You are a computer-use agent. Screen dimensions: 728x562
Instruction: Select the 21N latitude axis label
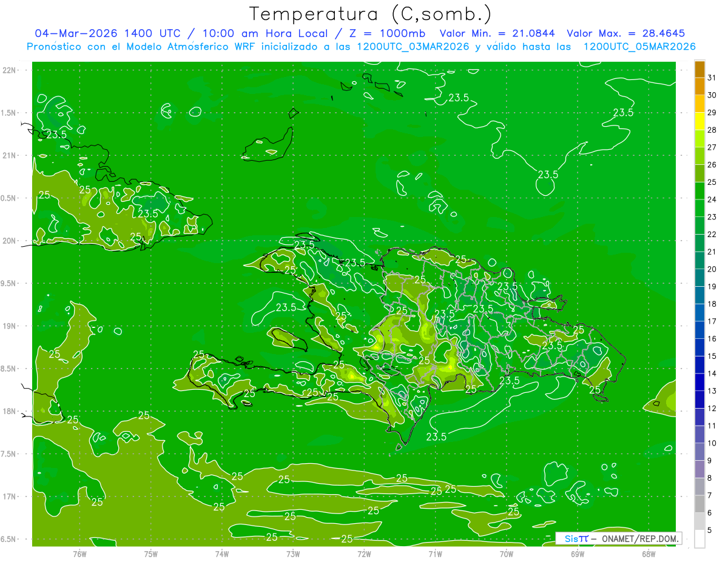pos(10,156)
